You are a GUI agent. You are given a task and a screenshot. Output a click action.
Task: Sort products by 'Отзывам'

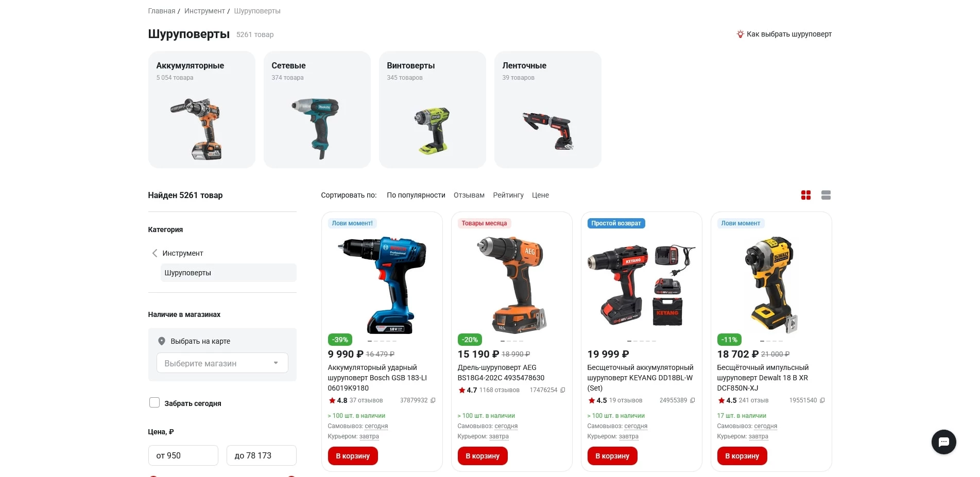coord(469,195)
